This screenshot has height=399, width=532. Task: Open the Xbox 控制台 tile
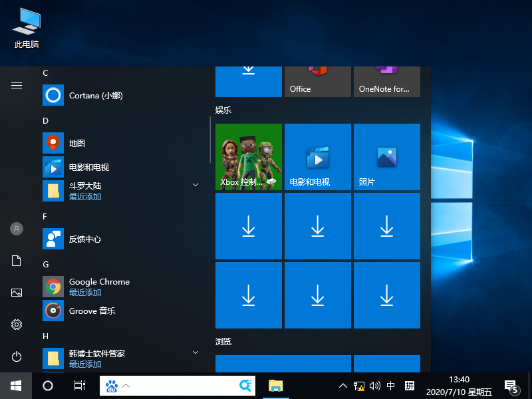click(x=248, y=156)
